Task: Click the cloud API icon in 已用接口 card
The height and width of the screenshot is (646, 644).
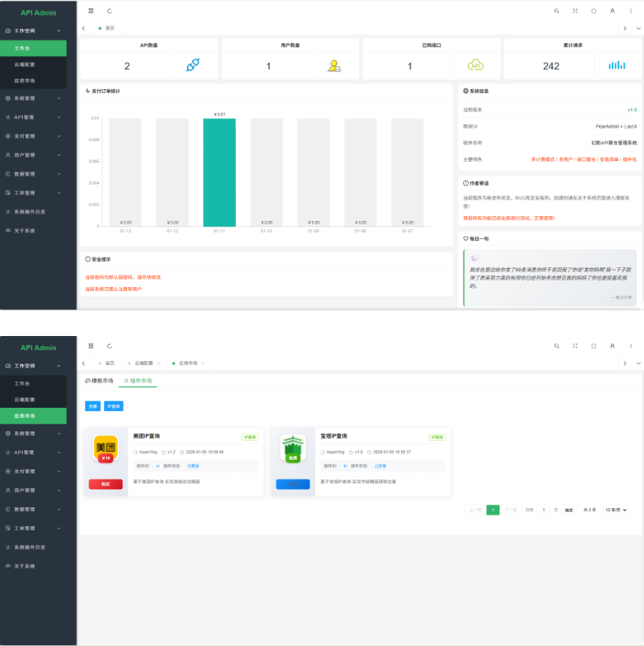Action: (475, 66)
